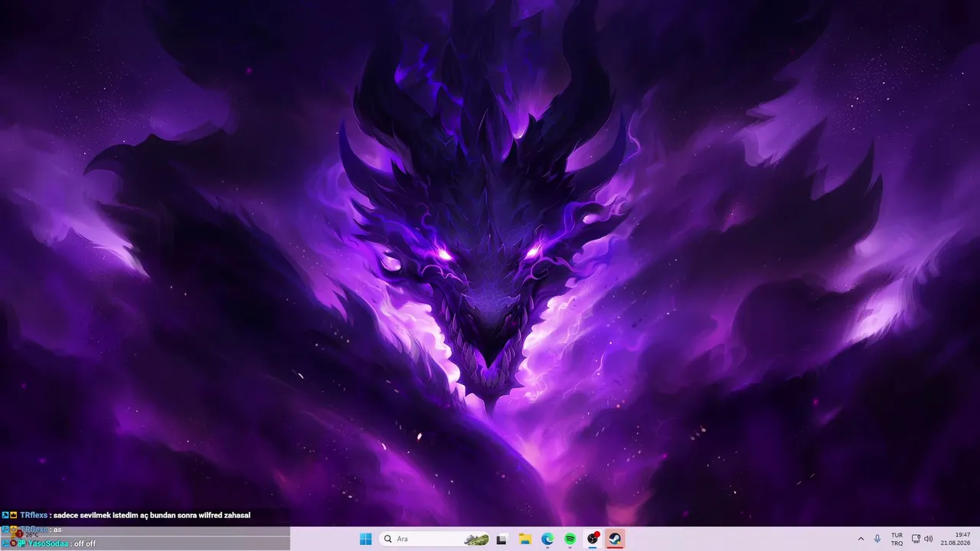980x551 pixels.
Task: Click the microphone icon in the system tray
Action: pos(877,539)
